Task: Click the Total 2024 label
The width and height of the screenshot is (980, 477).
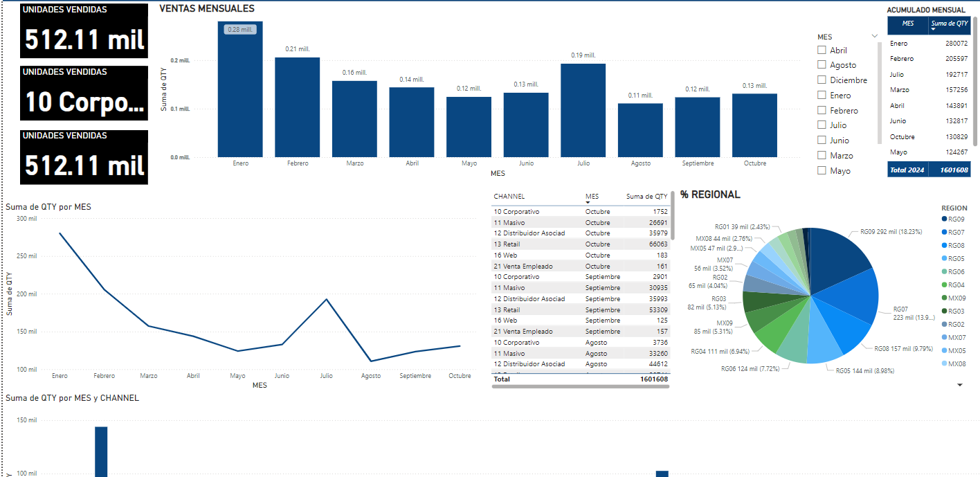Action: click(x=907, y=170)
